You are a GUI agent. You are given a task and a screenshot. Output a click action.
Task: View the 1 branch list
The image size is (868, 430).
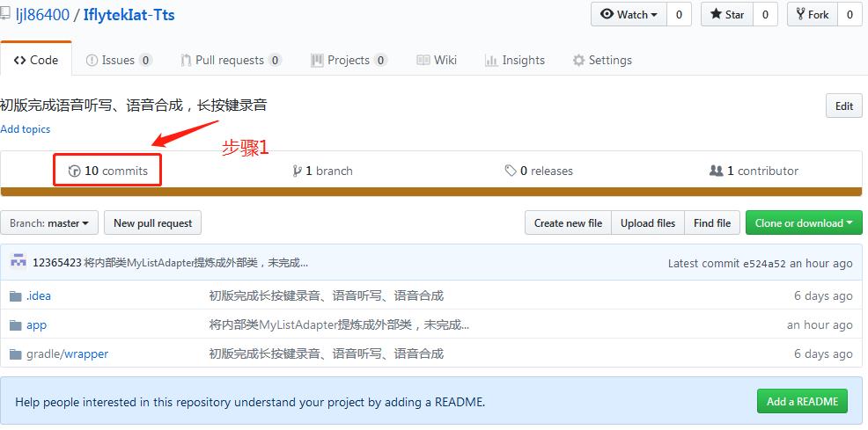(323, 171)
